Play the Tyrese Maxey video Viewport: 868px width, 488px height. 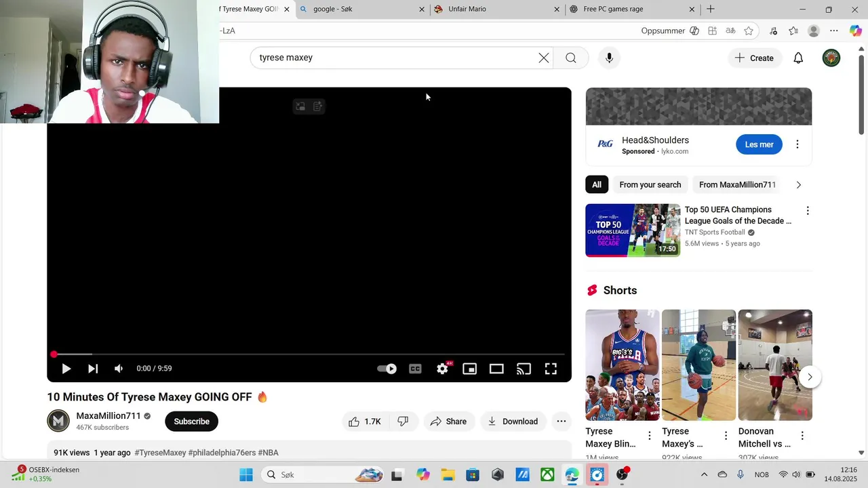coord(66,369)
